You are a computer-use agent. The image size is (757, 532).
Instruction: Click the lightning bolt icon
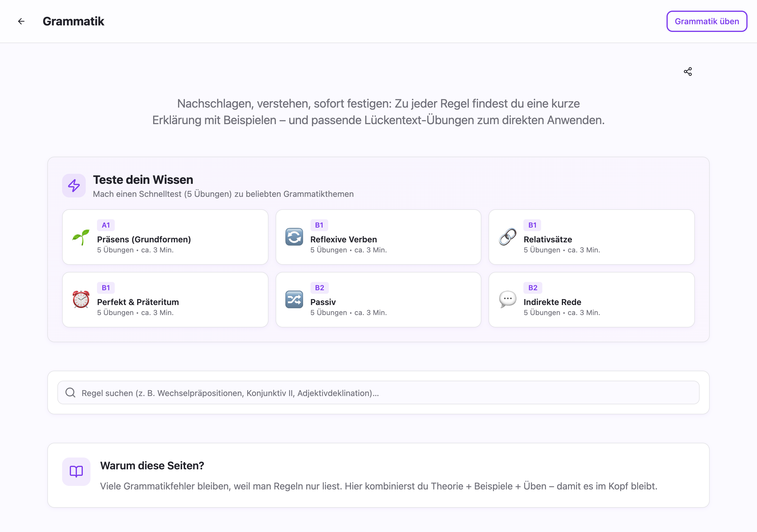(x=74, y=186)
